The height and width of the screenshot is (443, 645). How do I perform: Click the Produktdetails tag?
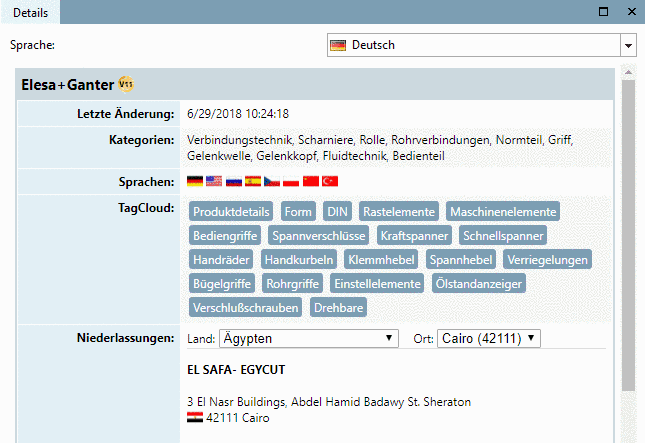tap(231, 211)
